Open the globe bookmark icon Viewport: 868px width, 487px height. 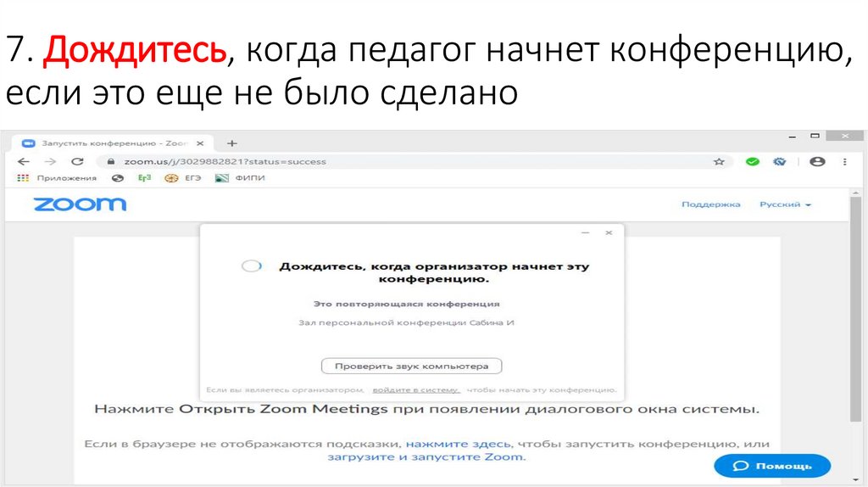(x=117, y=178)
